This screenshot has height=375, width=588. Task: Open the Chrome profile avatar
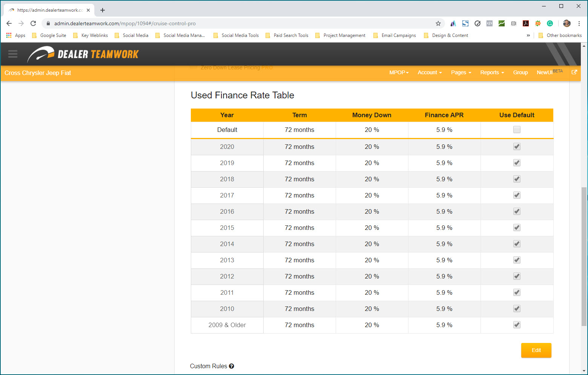point(567,23)
